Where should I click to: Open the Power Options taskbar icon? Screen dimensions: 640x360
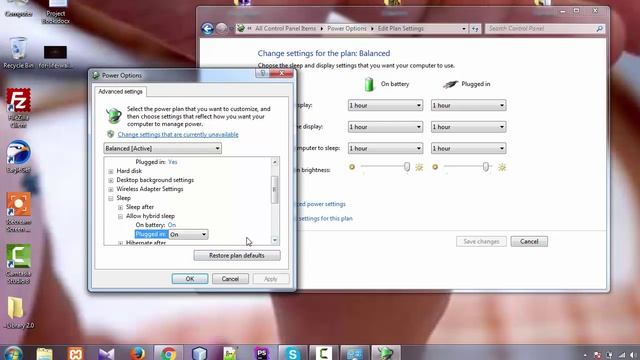pos(386,353)
